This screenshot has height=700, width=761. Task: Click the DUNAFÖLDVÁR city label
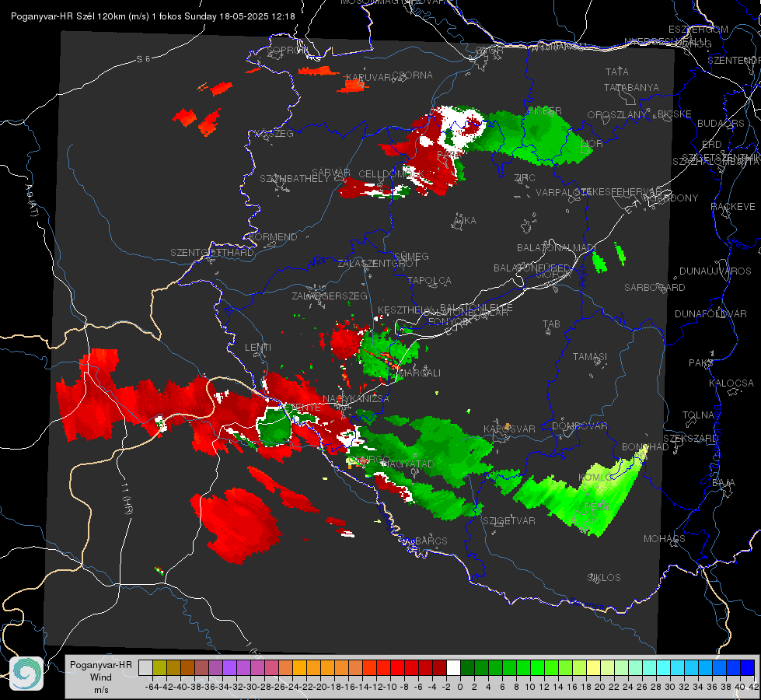[x=710, y=313]
